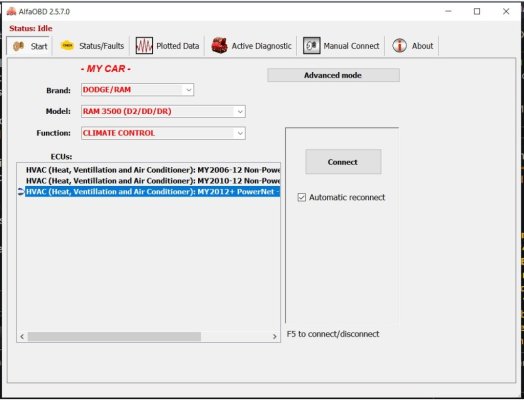
Task: Click the red engine Active Diagnostic icon
Action: click(x=220, y=46)
